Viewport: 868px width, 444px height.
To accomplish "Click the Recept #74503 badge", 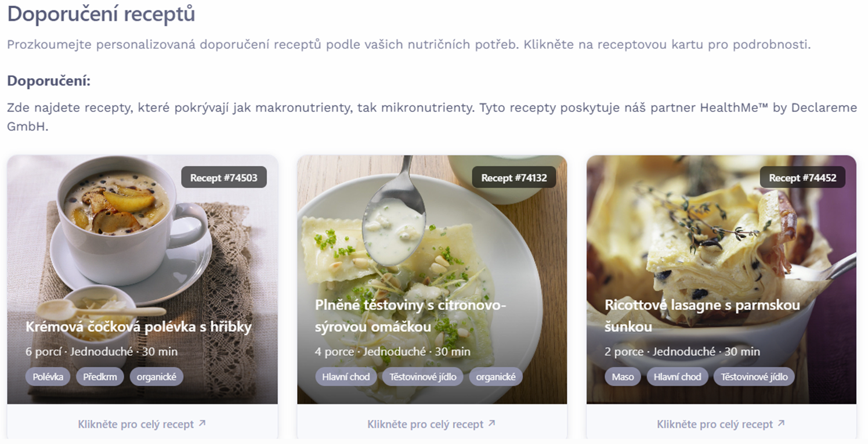I will pyautogui.click(x=224, y=178).
